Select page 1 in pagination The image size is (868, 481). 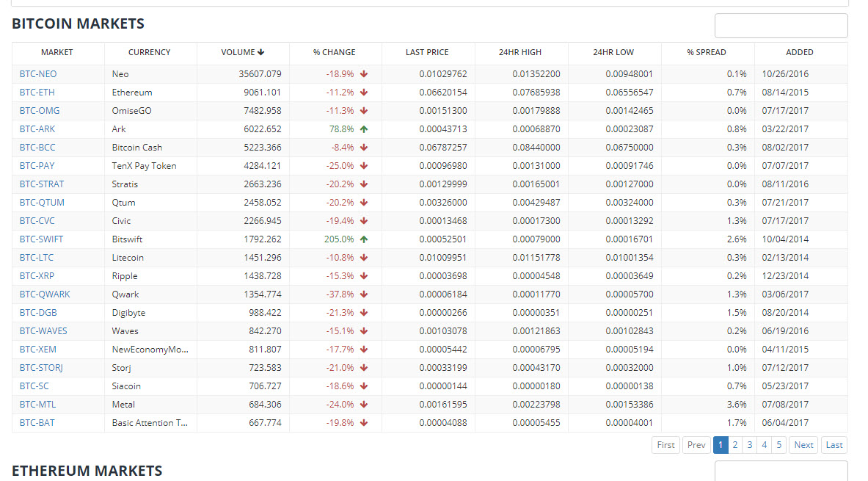pyautogui.click(x=721, y=445)
